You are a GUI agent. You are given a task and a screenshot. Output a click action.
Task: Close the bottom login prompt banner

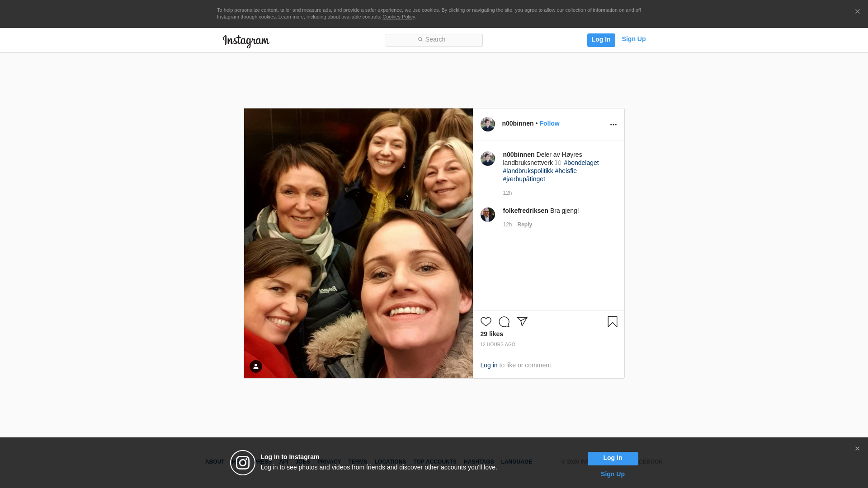pos(857,449)
